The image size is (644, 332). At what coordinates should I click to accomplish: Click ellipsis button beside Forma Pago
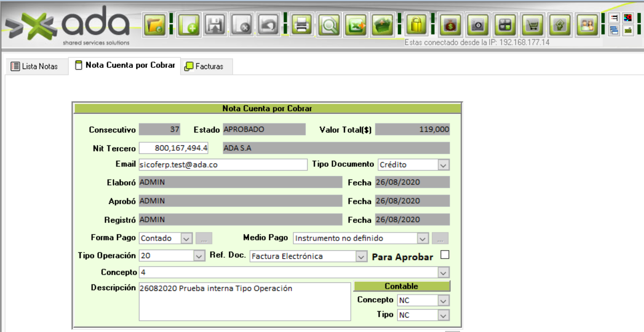[x=205, y=238]
